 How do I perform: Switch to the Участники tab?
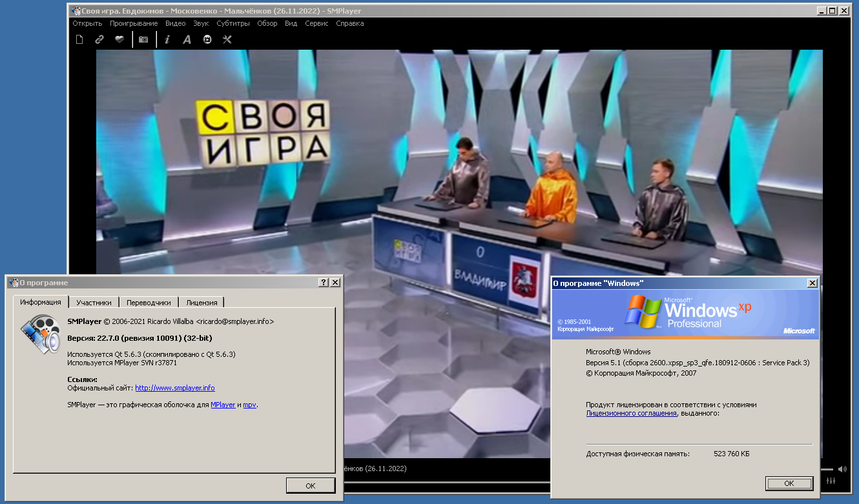click(x=94, y=302)
